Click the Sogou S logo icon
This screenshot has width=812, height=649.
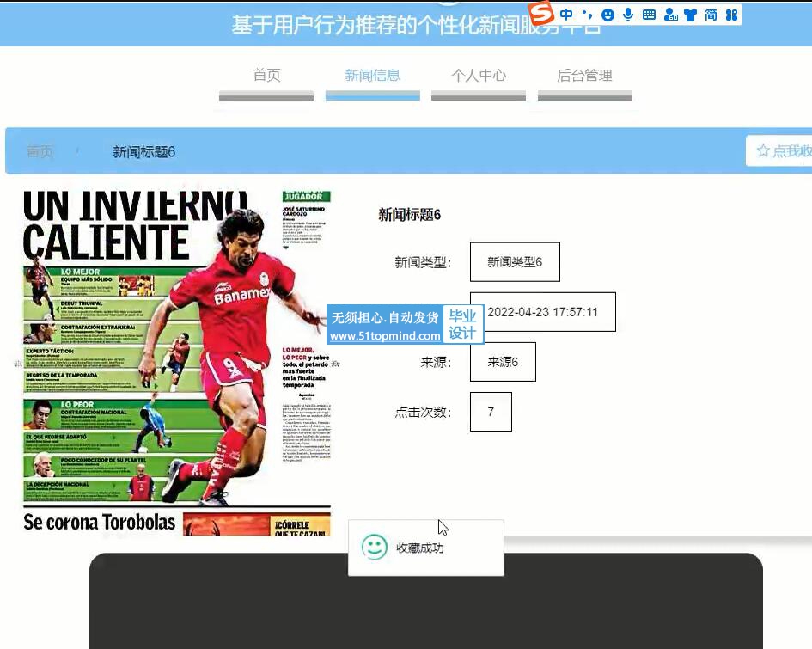[541, 13]
